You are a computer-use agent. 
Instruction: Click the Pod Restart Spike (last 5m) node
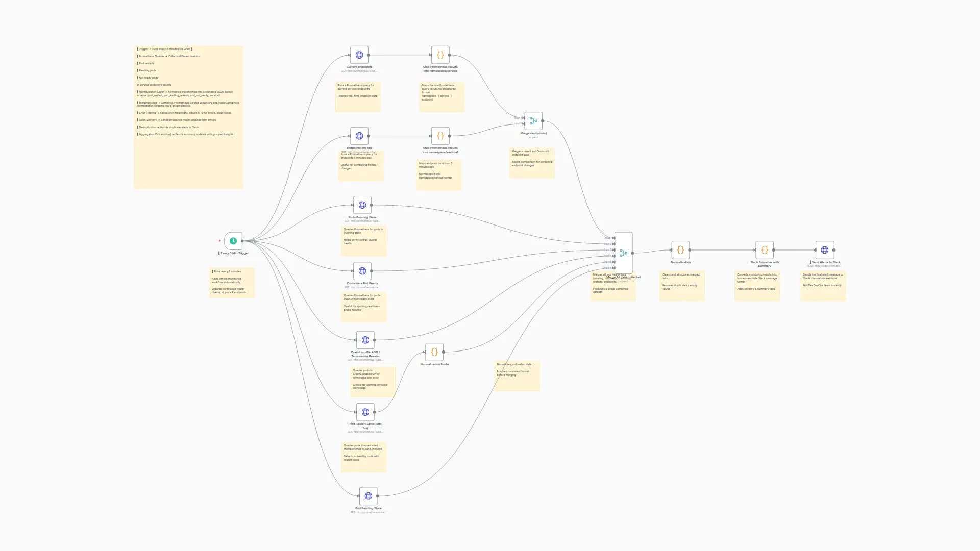click(365, 412)
